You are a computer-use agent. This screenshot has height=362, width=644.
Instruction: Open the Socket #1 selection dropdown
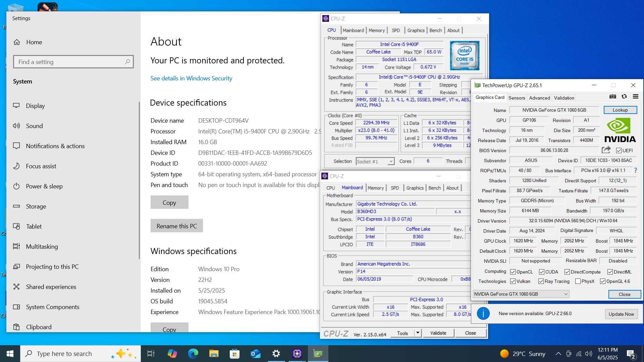point(375,162)
